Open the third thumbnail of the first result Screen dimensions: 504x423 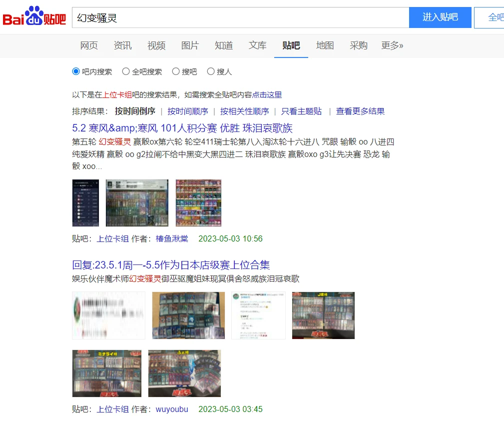[199, 203]
